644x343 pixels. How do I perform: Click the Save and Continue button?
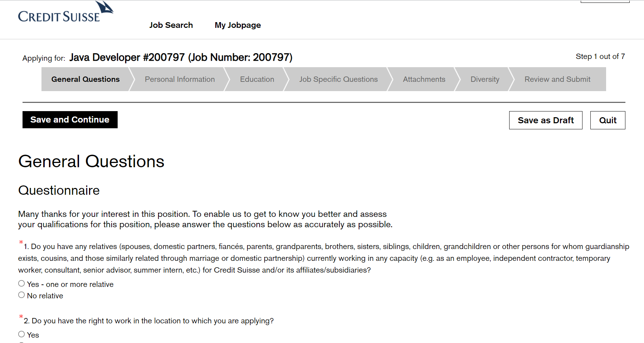click(x=70, y=120)
